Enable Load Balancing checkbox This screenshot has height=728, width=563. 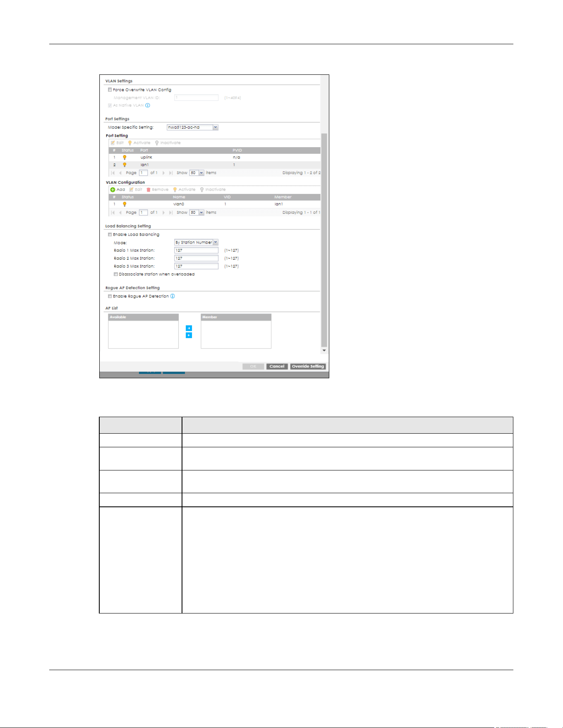click(x=110, y=235)
